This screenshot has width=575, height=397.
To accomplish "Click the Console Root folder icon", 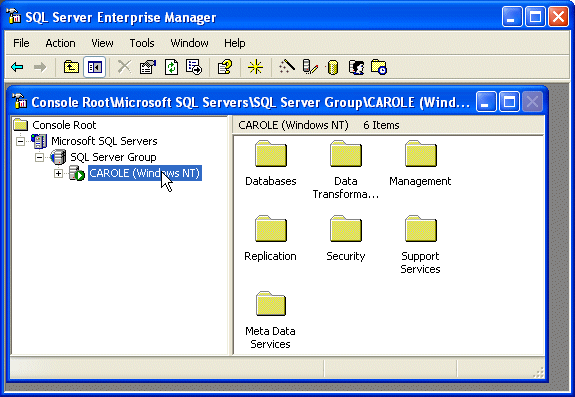I will point(21,125).
